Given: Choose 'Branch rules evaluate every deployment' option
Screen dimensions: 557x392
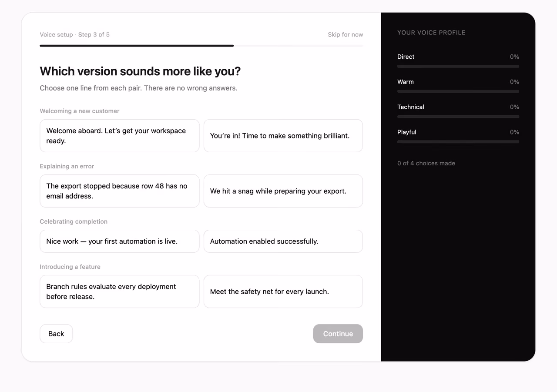Looking at the screenshot, I should [120, 291].
